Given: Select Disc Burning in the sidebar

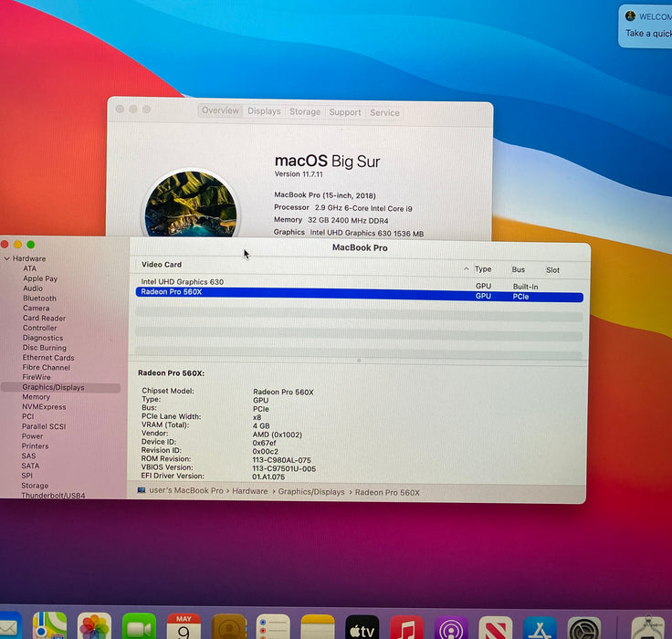Looking at the screenshot, I should click(44, 348).
